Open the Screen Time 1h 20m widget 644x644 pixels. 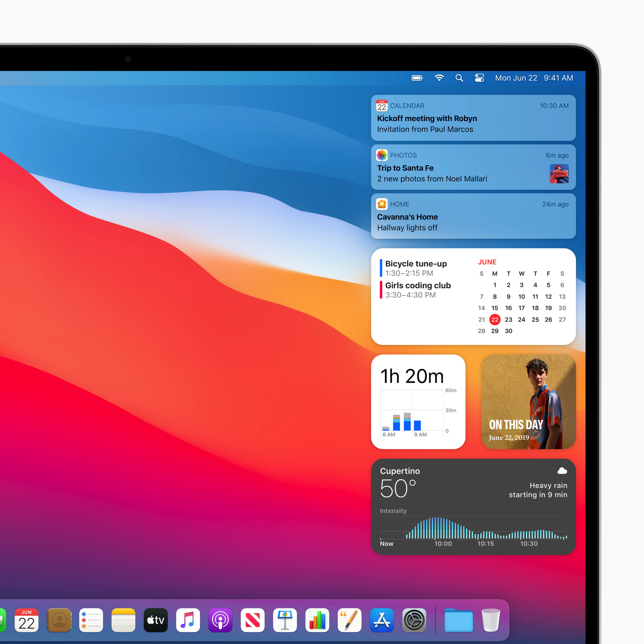tap(418, 402)
